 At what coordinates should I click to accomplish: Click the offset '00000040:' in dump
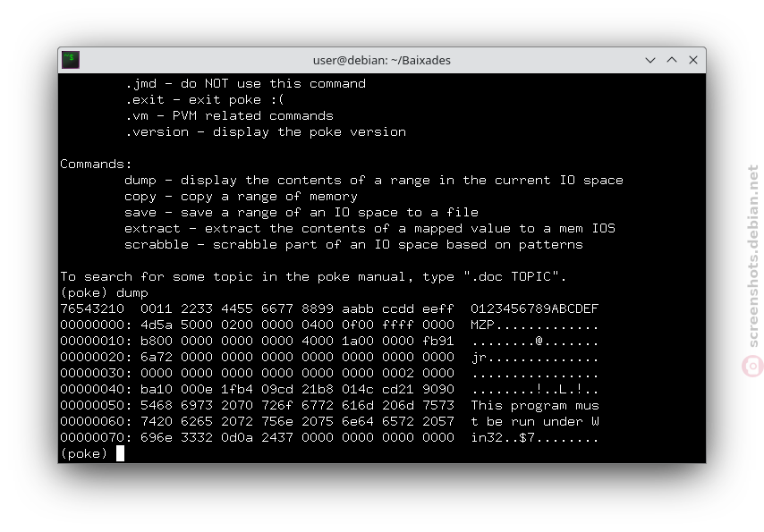(x=96, y=389)
